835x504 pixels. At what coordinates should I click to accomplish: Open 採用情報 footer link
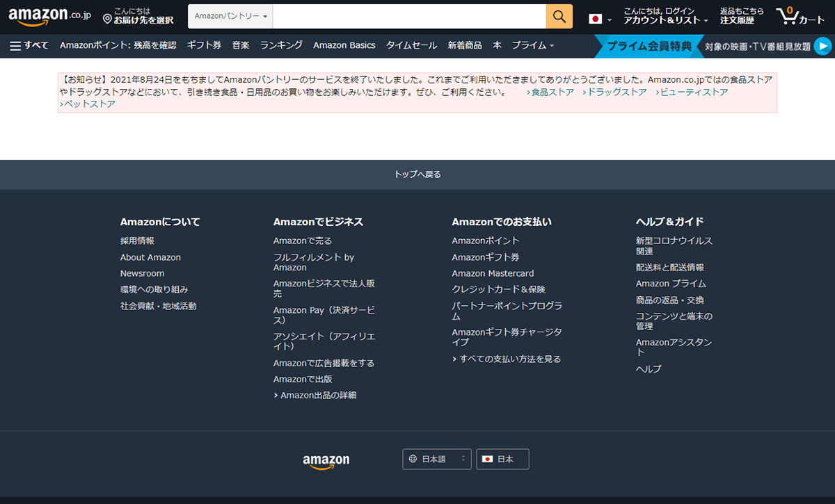click(x=137, y=241)
